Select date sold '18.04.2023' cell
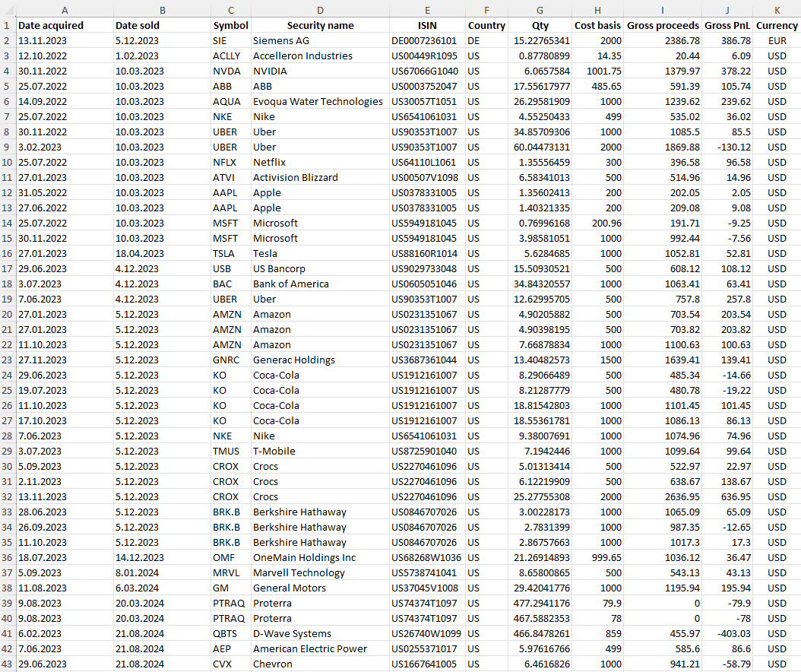 point(162,253)
